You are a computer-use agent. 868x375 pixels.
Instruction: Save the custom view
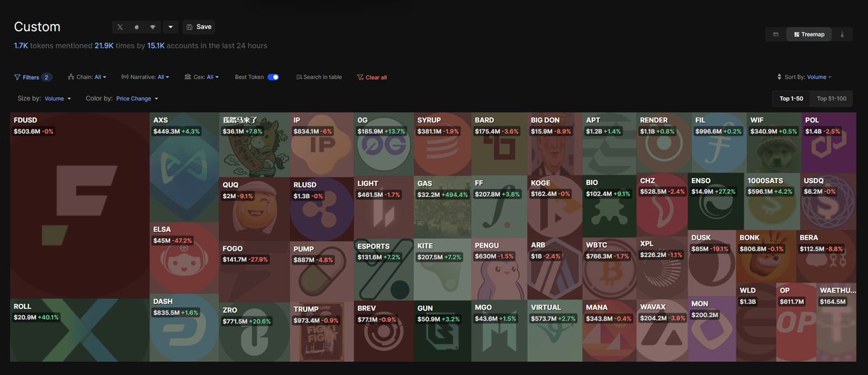click(x=199, y=27)
